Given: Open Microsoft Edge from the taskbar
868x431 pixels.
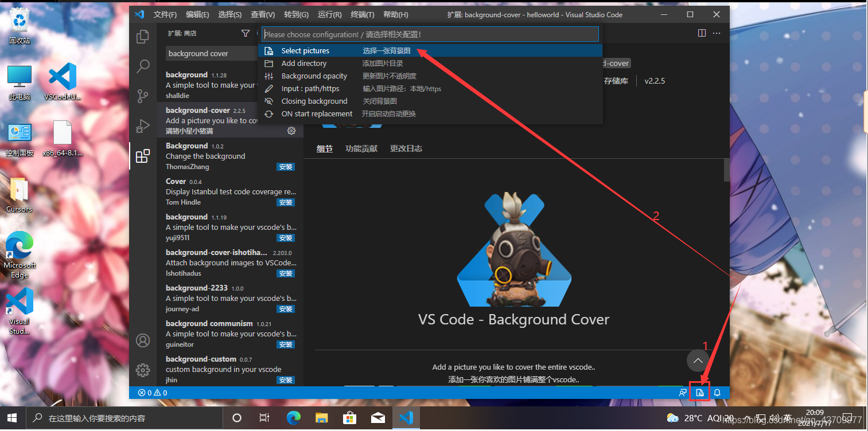Looking at the screenshot, I should pyautogui.click(x=294, y=418).
